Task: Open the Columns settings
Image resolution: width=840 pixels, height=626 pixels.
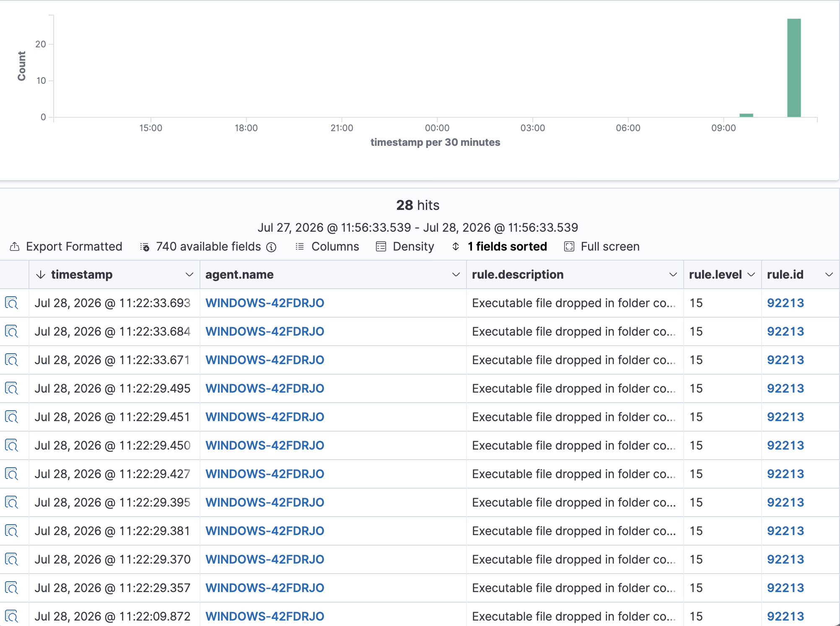Action: (327, 247)
